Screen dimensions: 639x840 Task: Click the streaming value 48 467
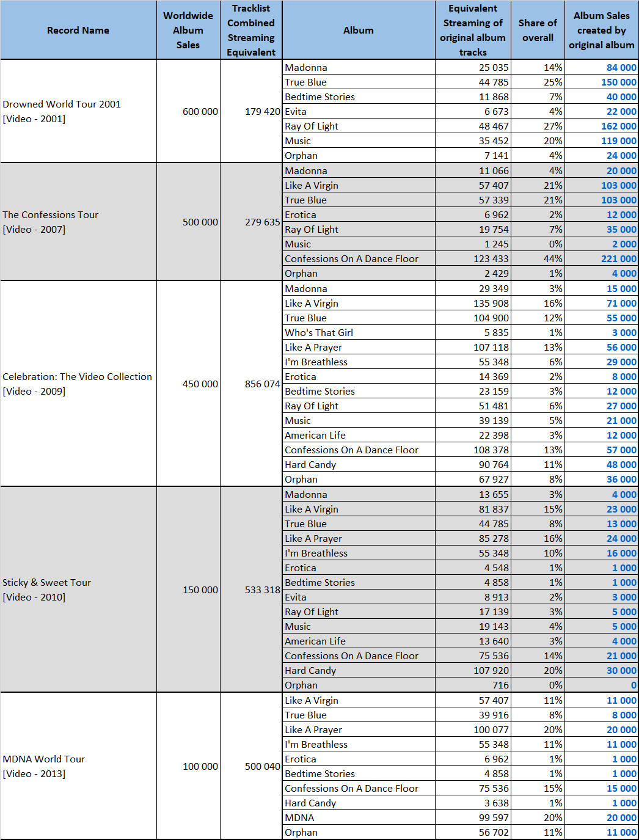(x=473, y=126)
